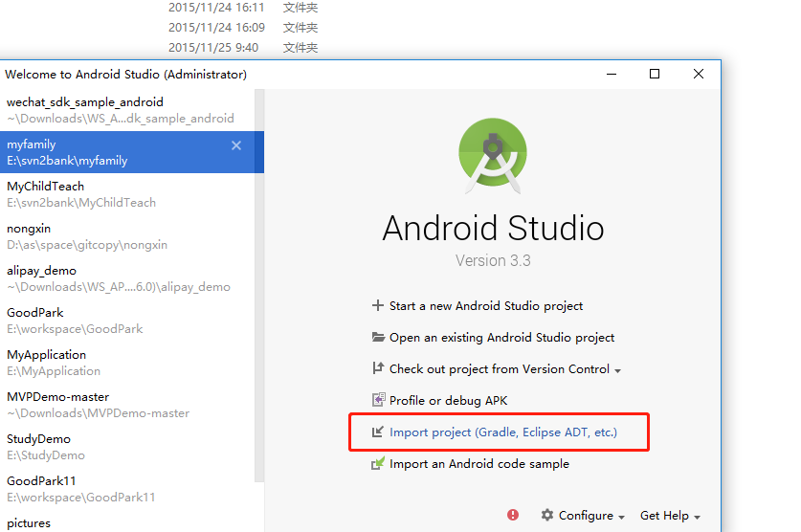Click the Import Android code sample icon
This screenshot has height=532, width=801.
click(x=378, y=463)
